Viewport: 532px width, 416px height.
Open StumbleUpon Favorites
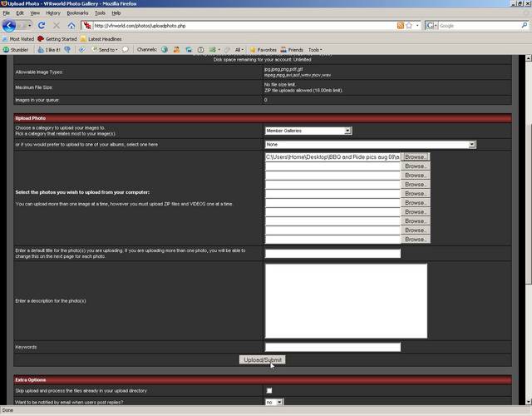pos(263,50)
